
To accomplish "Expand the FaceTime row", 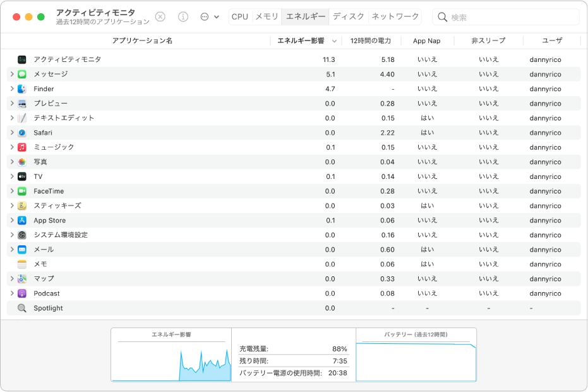I will [12, 191].
